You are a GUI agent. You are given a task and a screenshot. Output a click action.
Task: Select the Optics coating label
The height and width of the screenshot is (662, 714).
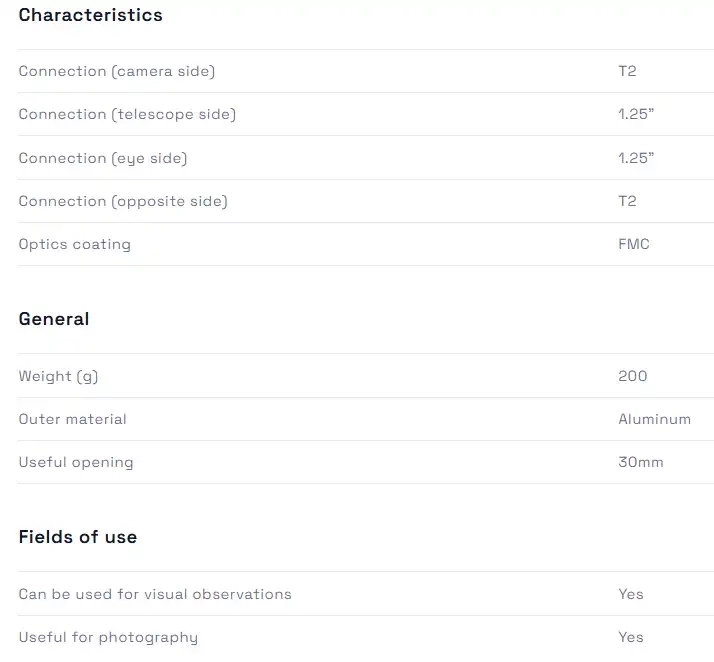[x=75, y=244]
